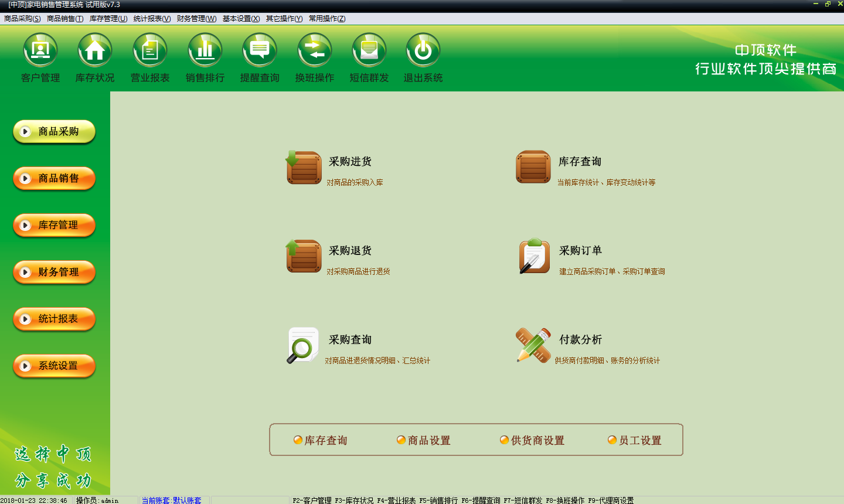Screen dimensions: 844x504
Task: Open the 商品采购(S) menu
Action: click(22, 19)
